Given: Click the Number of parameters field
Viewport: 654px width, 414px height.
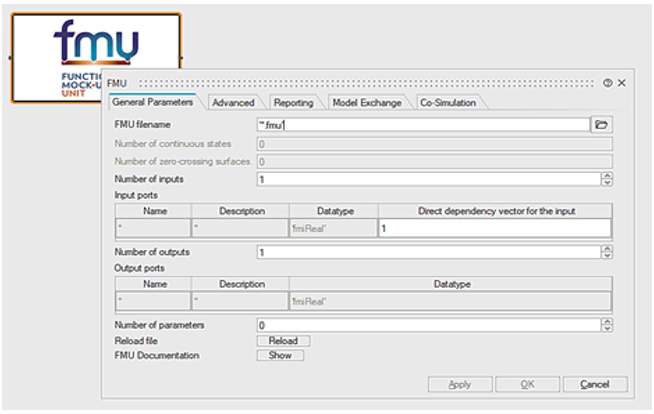Looking at the screenshot, I should click(427, 325).
